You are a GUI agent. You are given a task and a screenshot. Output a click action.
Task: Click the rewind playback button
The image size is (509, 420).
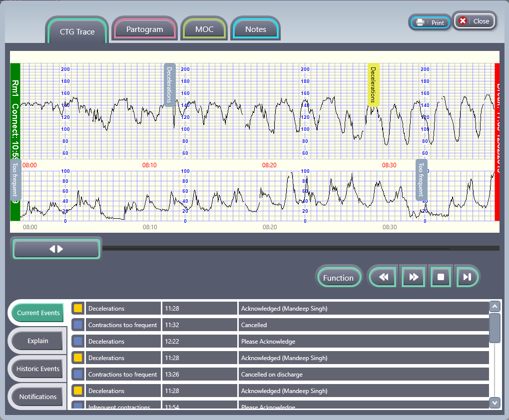[x=384, y=277]
